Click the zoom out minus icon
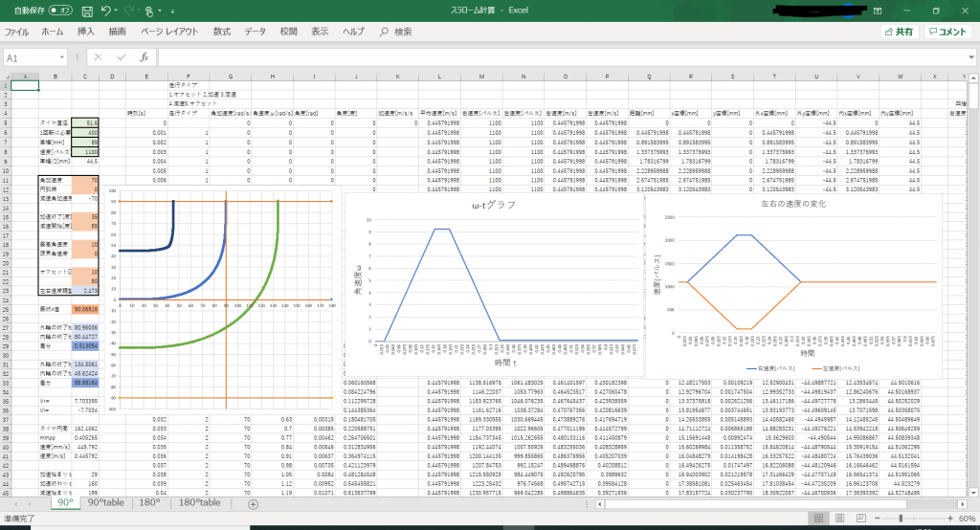This screenshot has height=530, width=980. [877, 519]
